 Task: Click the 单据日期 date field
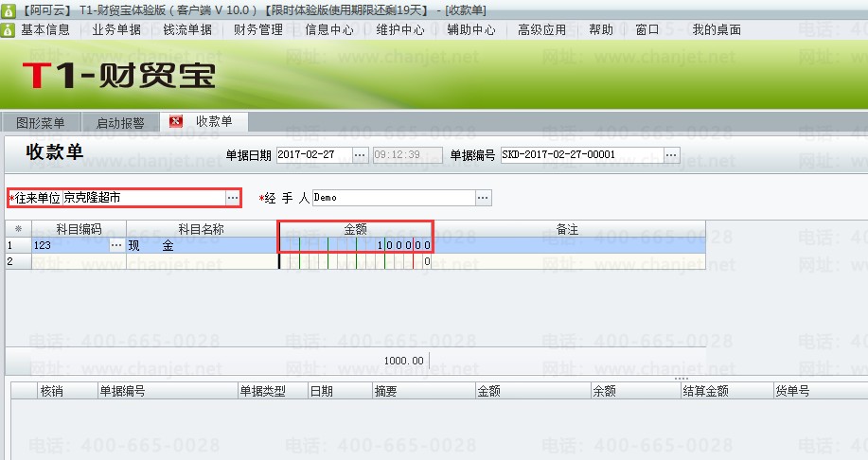pos(314,155)
